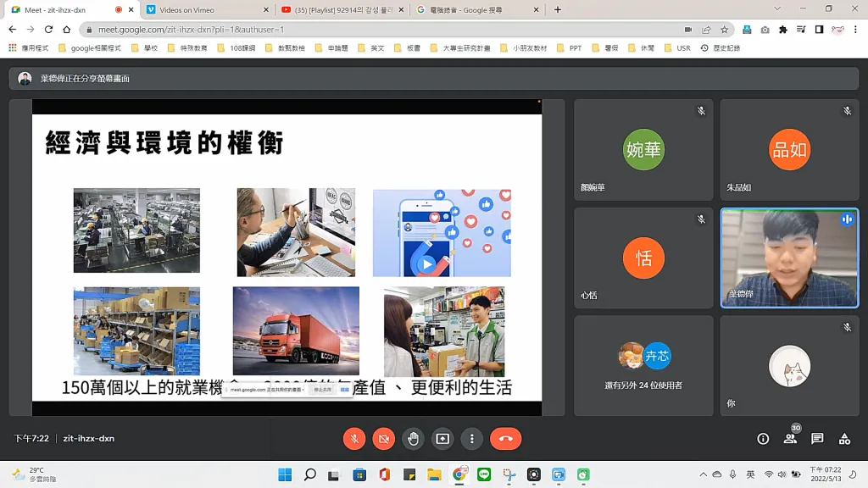Open the 歷史記錄 bookmark link
Viewport: 868px width, 488px height.
[721, 48]
